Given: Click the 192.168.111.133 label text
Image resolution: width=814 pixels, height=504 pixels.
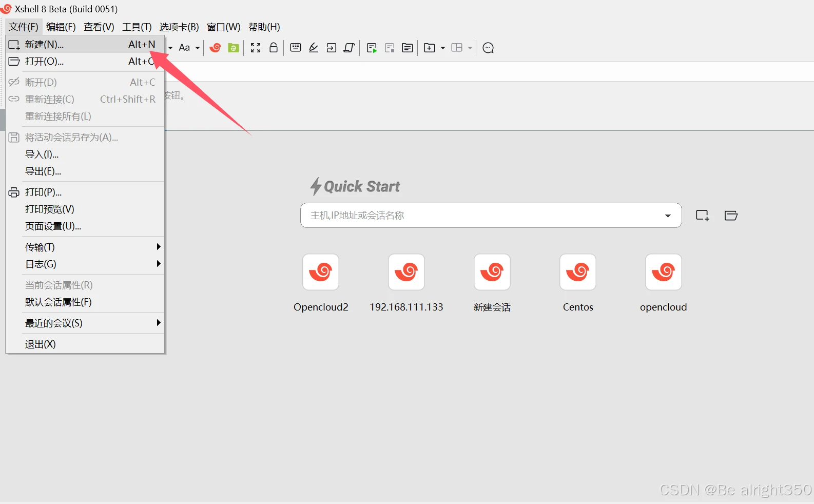Looking at the screenshot, I should [406, 307].
